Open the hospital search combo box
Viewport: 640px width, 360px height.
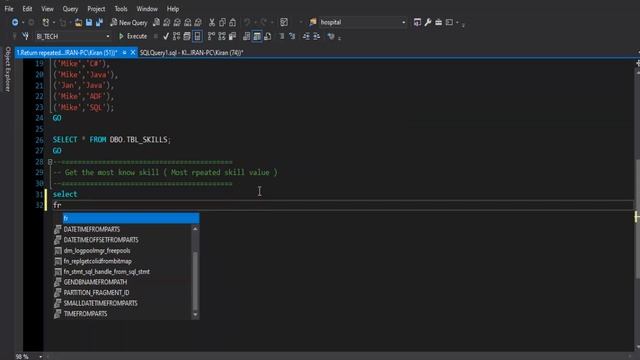coord(362,22)
